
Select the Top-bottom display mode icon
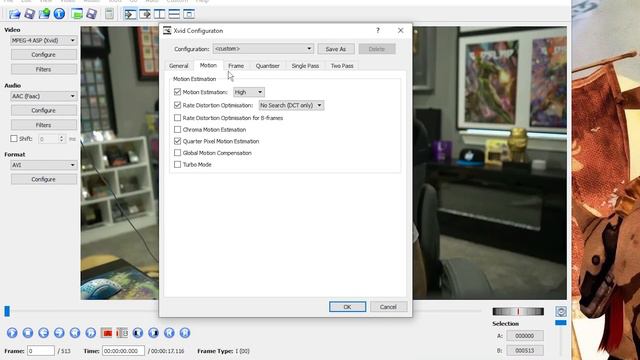(174, 14)
